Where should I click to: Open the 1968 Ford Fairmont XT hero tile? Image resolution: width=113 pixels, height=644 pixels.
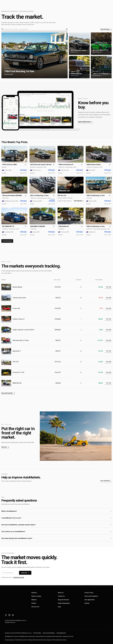coord(101,67)
